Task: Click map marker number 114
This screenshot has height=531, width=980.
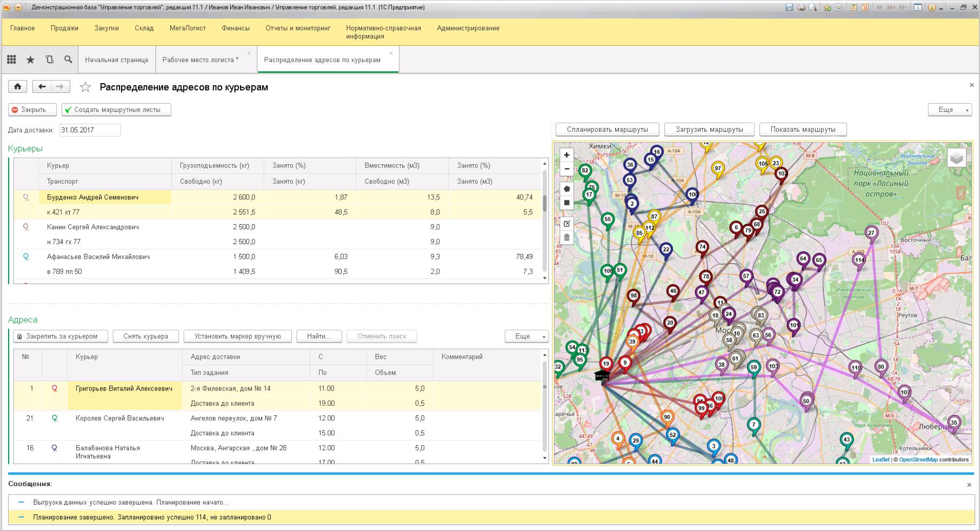Action: click(859, 261)
